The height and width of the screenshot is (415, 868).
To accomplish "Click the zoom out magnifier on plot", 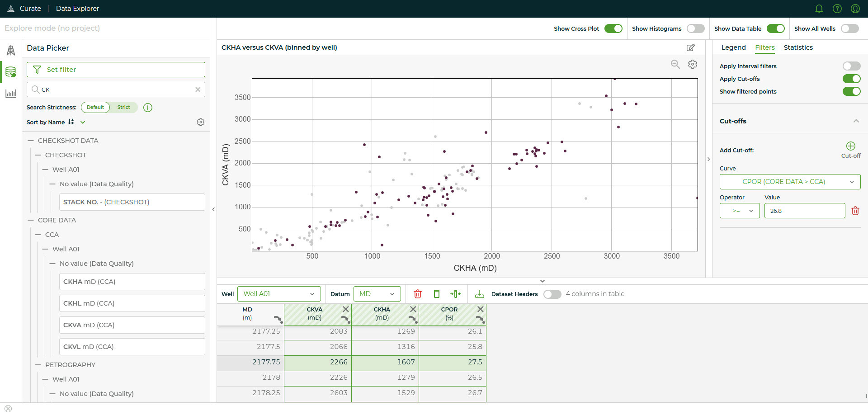I will click(x=675, y=64).
